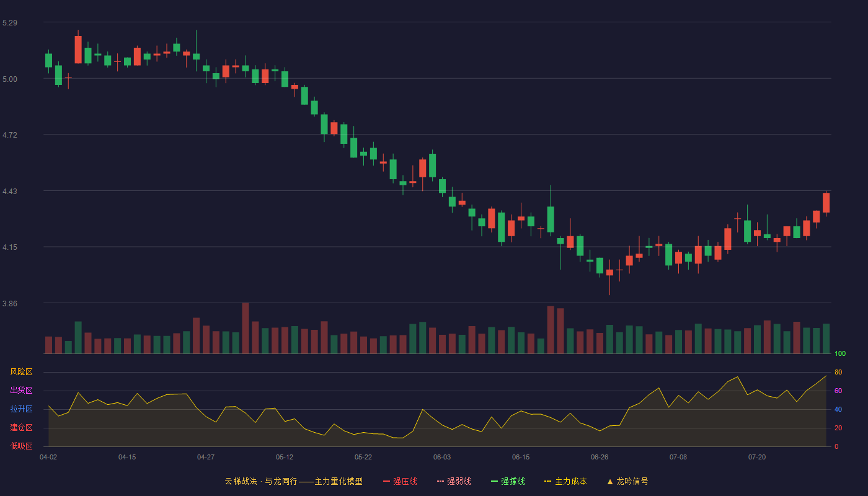This screenshot has height=496, width=868.
Task: Click the tallest volume bar near 05-12
Action: point(246,329)
